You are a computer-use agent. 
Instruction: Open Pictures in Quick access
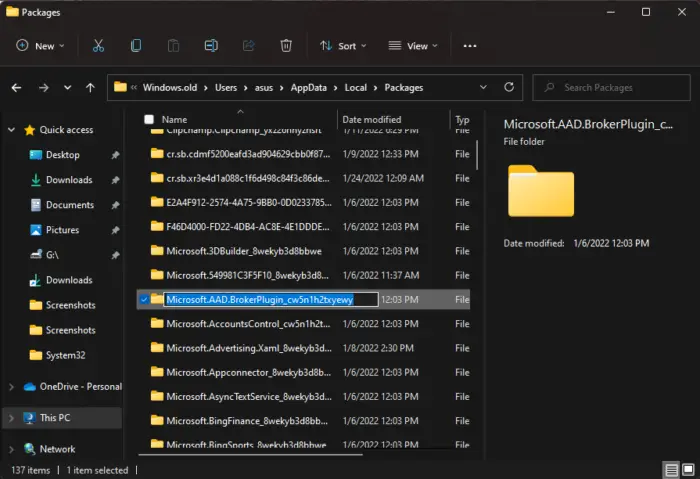62,230
